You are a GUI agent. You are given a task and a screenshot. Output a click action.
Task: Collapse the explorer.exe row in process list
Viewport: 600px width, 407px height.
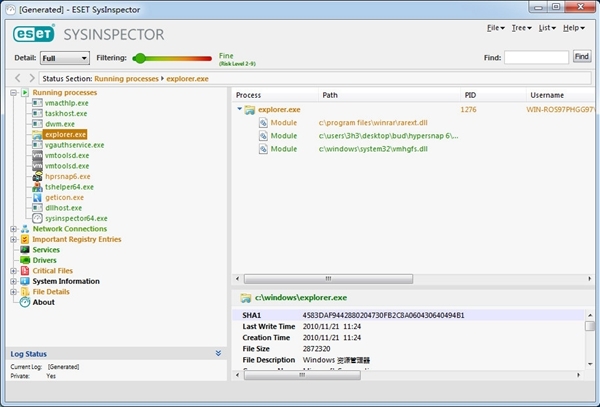(x=240, y=109)
